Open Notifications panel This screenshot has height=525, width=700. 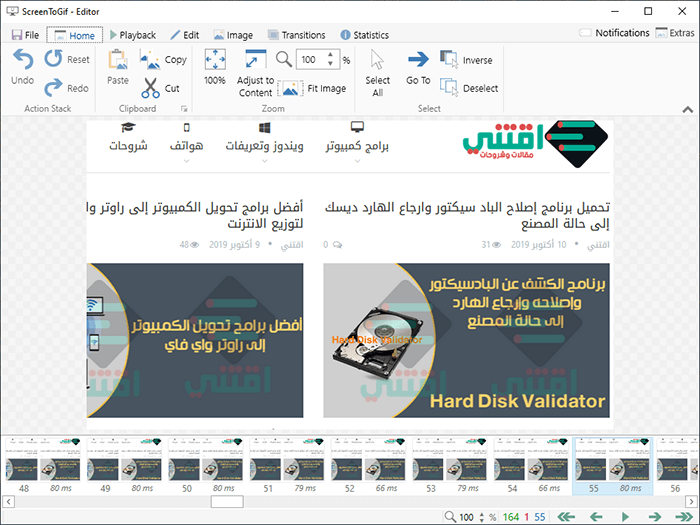tap(614, 33)
